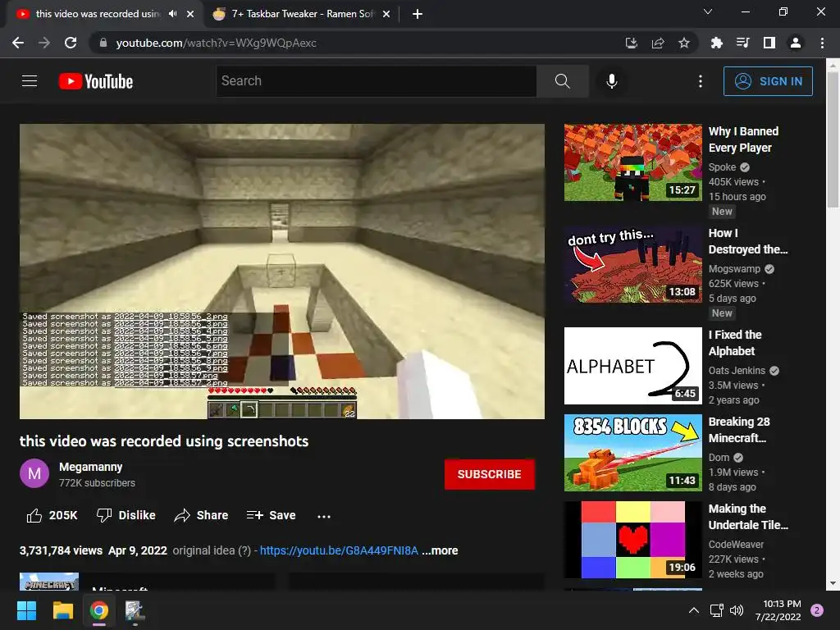Open File Explorer from taskbar
Image resolution: width=840 pixels, height=630 pixels.
tap(62, 610)
